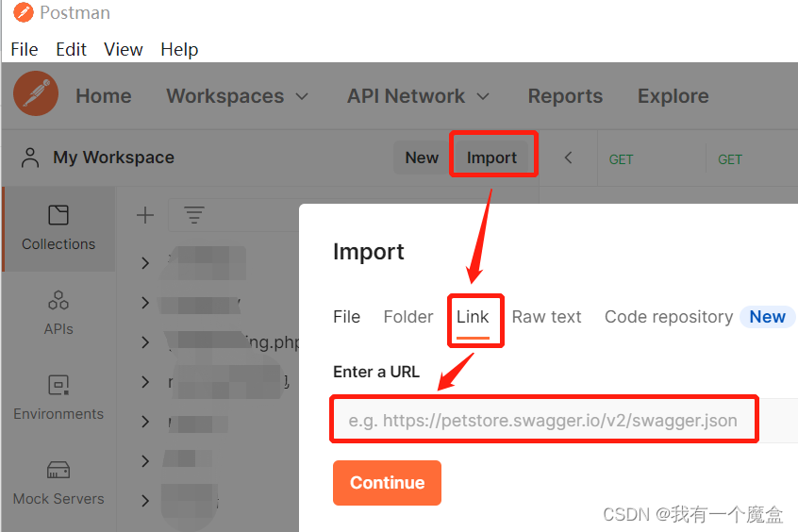Open the Environments sidebar panel
This screenshot has height=532, width=798.
(x=58, y=398)
